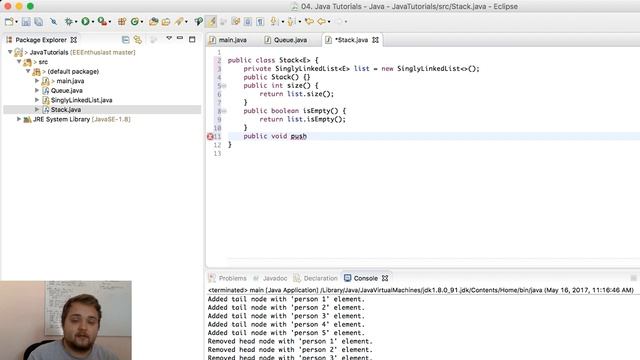Image resolution: width=640 pixels, height=360 pixels.
Task: Click Collapse All in Package Explorer
Action: (125, 40)
